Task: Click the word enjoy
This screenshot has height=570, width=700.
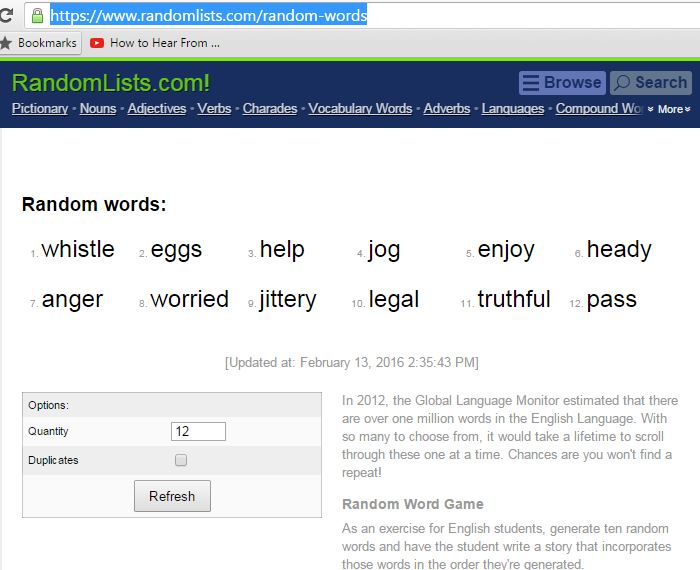Action: 506,250
